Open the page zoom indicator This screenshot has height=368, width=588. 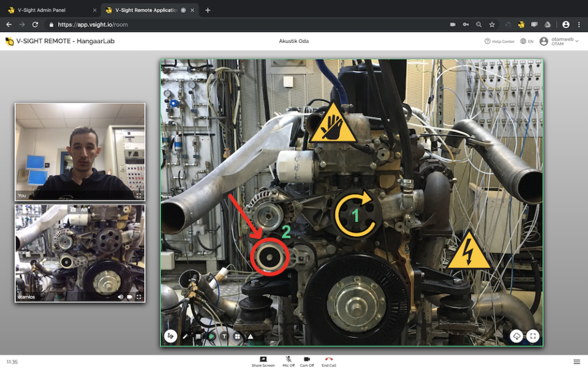tap(479, 25)
